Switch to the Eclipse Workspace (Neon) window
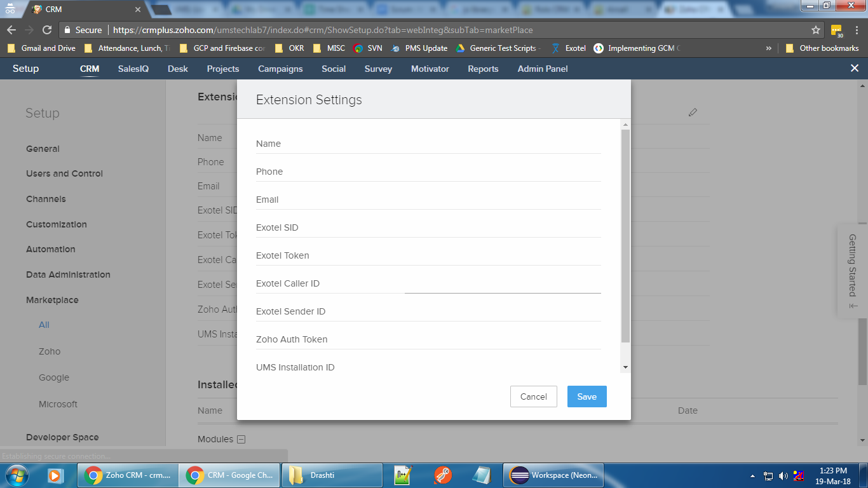The height and width of the screenshot is (488, 868). pyautogui.click(x=553, y=475)
